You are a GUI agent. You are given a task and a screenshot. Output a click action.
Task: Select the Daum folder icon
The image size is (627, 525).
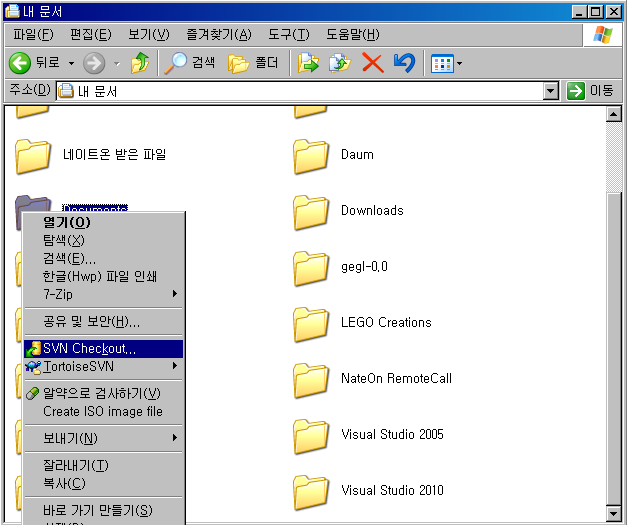pos(311,156)
